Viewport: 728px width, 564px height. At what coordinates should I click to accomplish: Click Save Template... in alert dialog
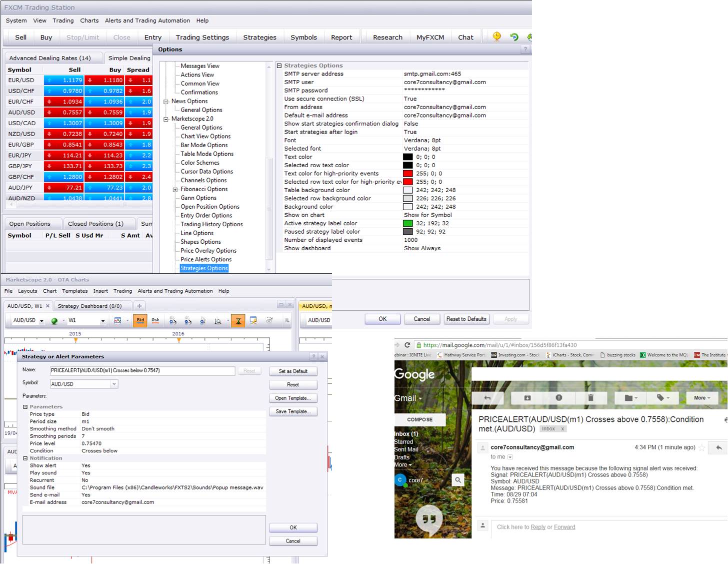pos(293,411)
